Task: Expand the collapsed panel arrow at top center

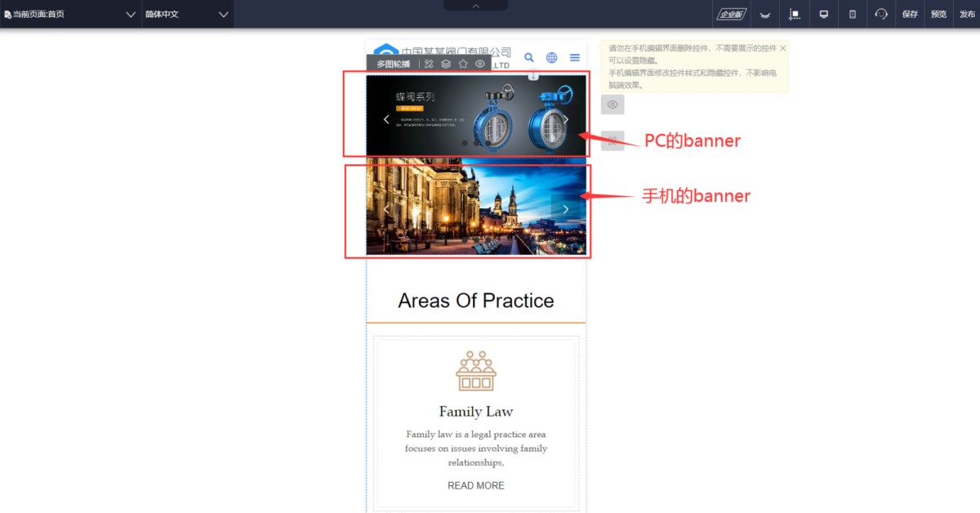Action: (x=476, y=6)
